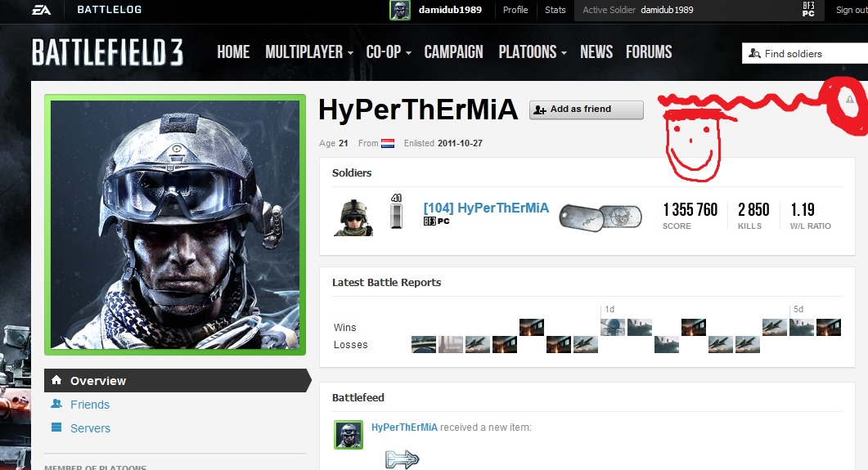
Task: Click the BF3 PC platform icon
Action: point(808,10)
